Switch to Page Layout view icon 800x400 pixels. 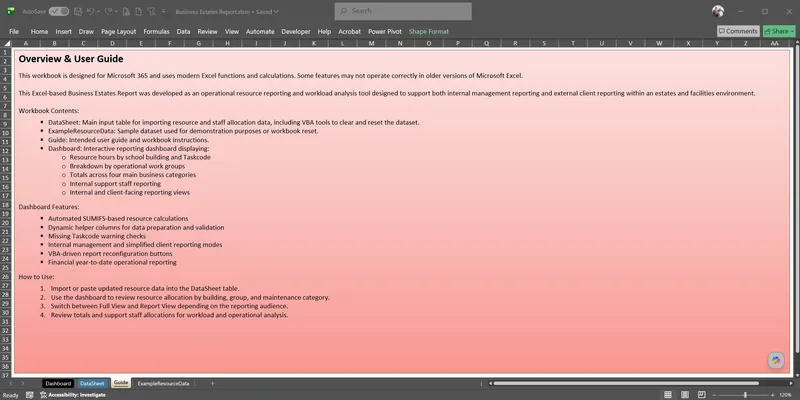pos(685,395)
